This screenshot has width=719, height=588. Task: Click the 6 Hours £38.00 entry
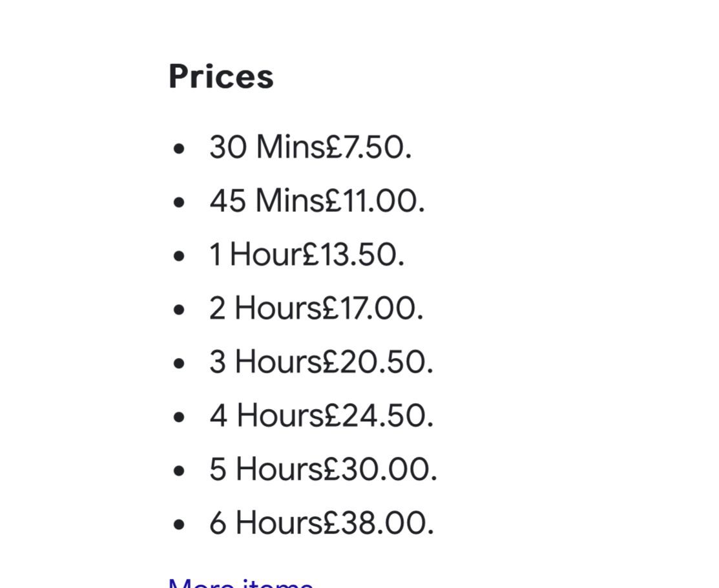(x=322, y=523)
